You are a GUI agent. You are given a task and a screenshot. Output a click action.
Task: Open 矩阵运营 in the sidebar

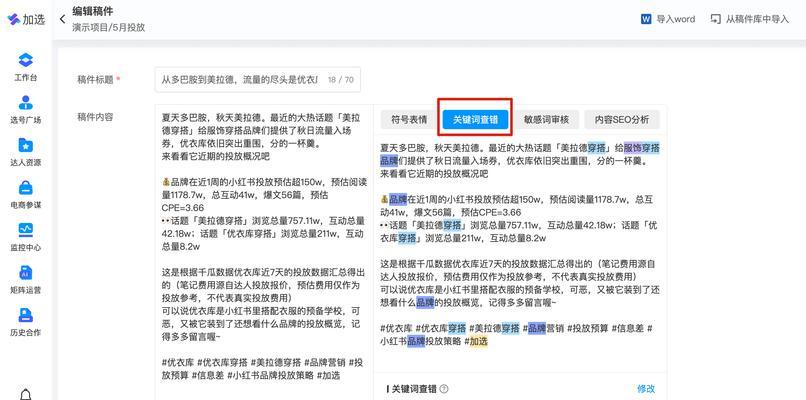pyautogui.click(x=26, y=280)
